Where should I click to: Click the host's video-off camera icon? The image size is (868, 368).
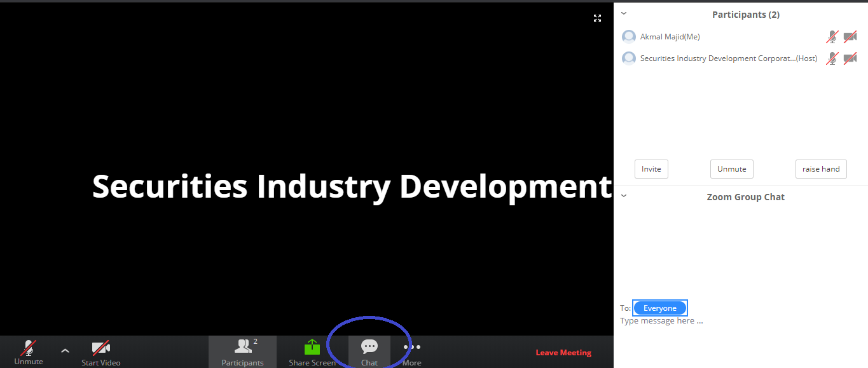[x=850, y=58]
